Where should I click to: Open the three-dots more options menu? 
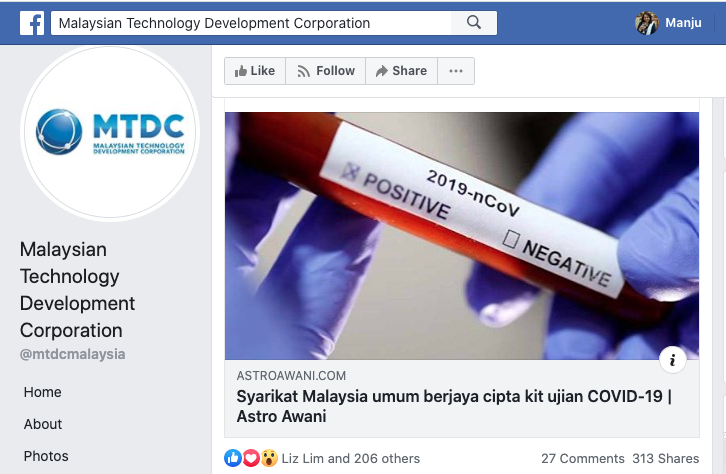tap(456, 71)
